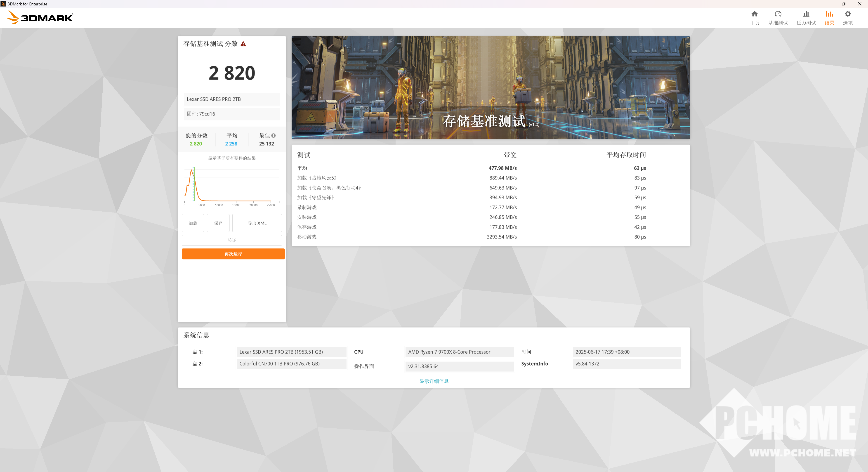868x472 pixels.
Task: Click the 安装游戏 row label
Action: click(307, 217)
